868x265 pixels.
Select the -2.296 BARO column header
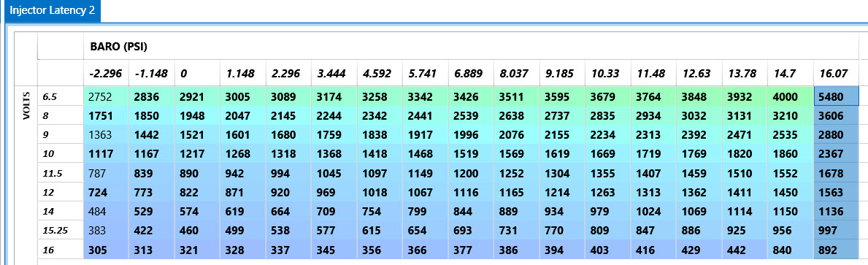(x=106, y=73)
